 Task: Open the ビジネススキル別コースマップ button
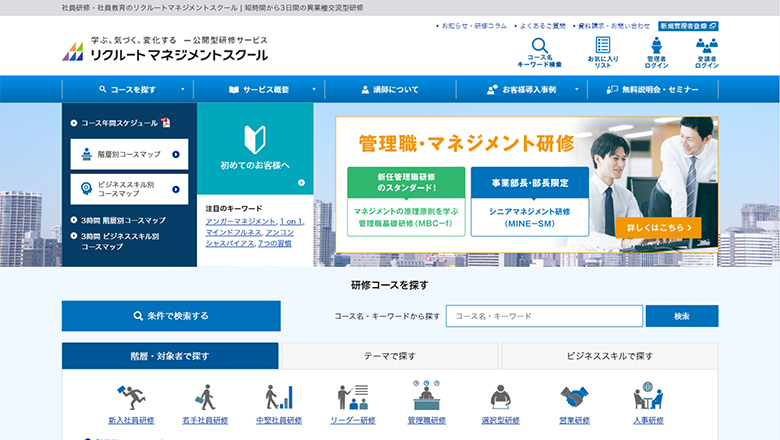129,189
